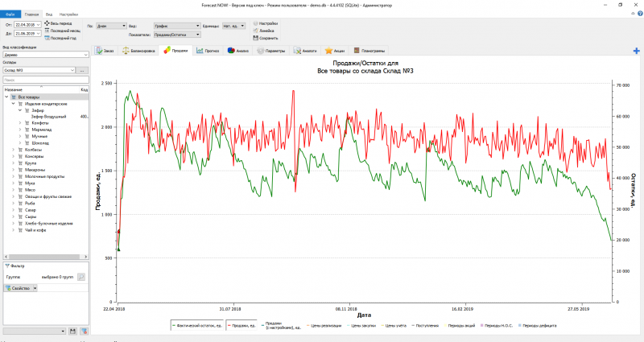Click the Весь период button
Viewport: 644px width, 342px height.
(x=61, y=24)
